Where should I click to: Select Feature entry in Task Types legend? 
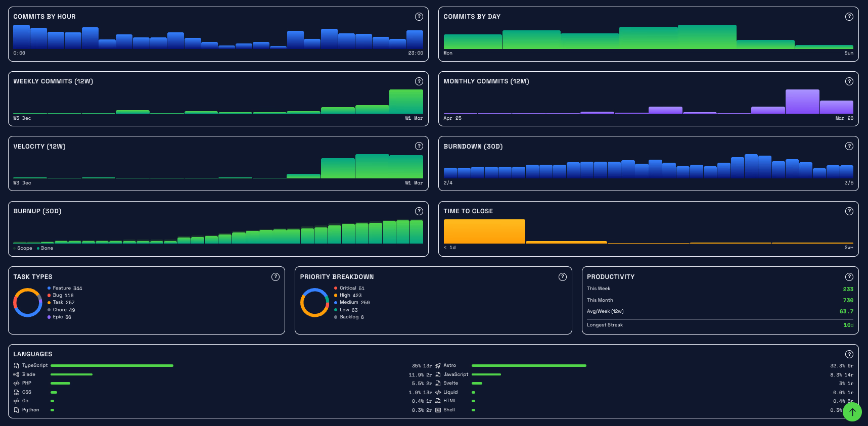pyautogui.click(x=65, y=288)
